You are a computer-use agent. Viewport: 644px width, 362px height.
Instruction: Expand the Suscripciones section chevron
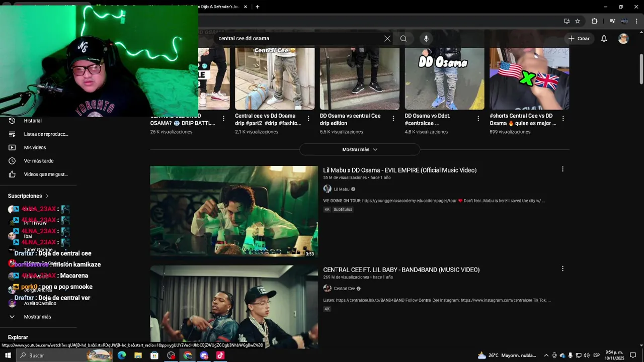(x=47, y=196)
